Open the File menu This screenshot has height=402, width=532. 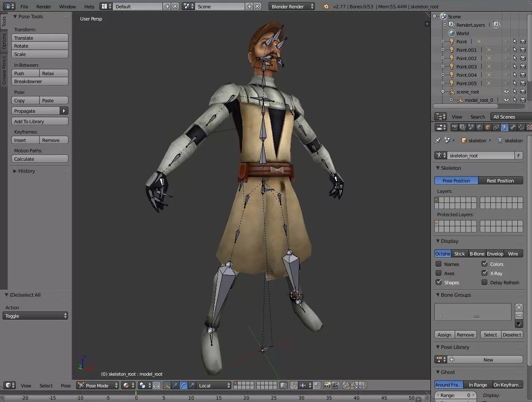point(24,7)
